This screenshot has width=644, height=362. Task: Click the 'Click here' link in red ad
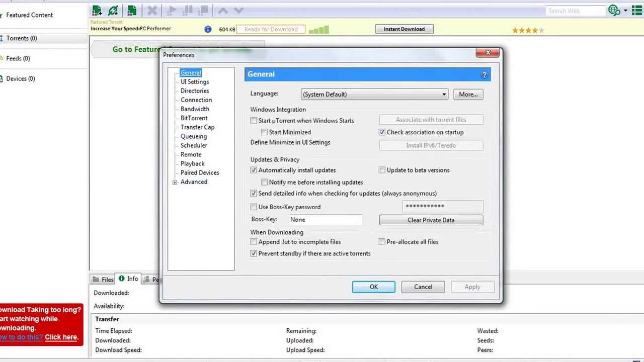pyautogui.click(x=61, y=337)
